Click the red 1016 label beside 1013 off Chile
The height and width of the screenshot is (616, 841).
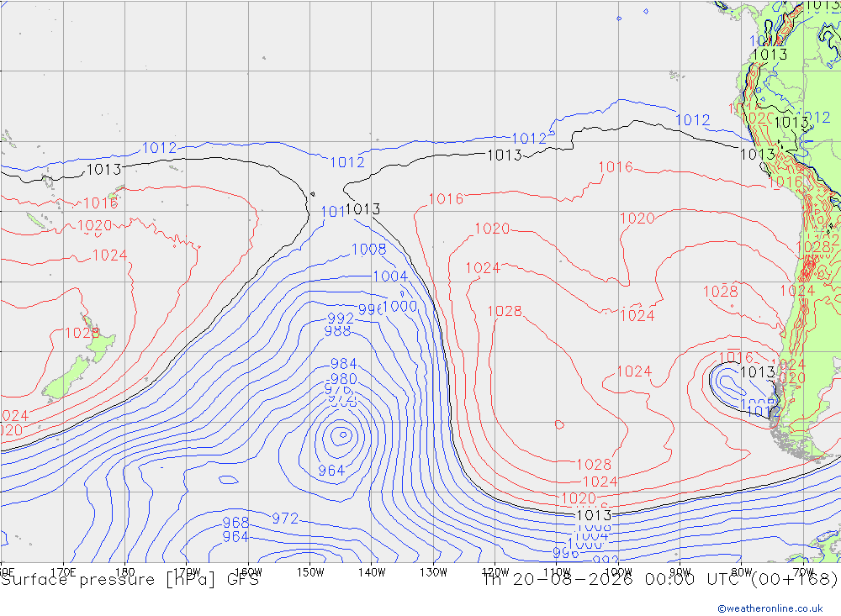[x=737, y=358]
